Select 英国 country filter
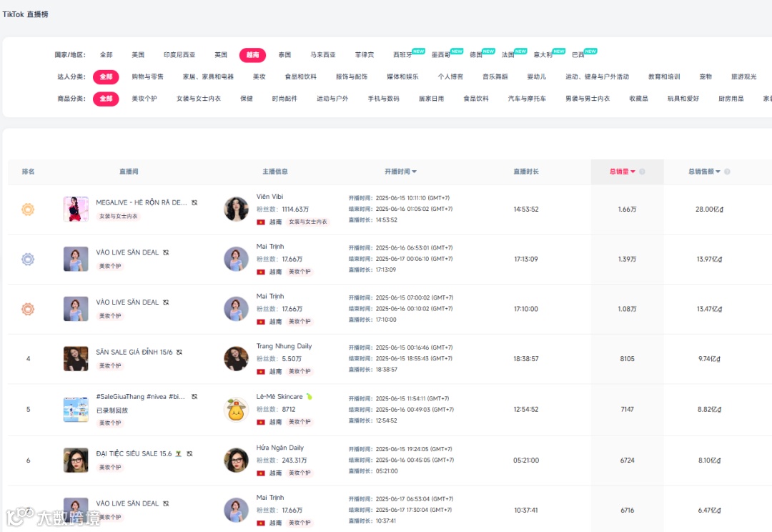772x532 pixels. coord(221,54)
